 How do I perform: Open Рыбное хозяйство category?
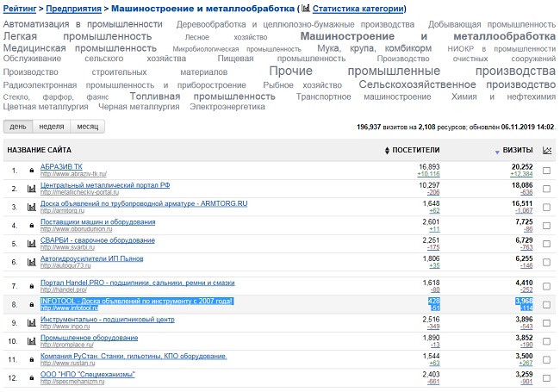[x=302, y=85]
